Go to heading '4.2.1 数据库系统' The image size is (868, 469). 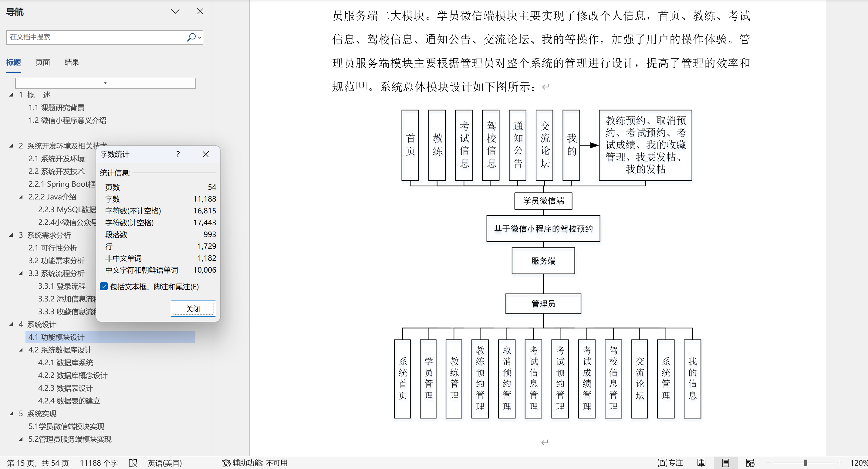pos(66,363)
